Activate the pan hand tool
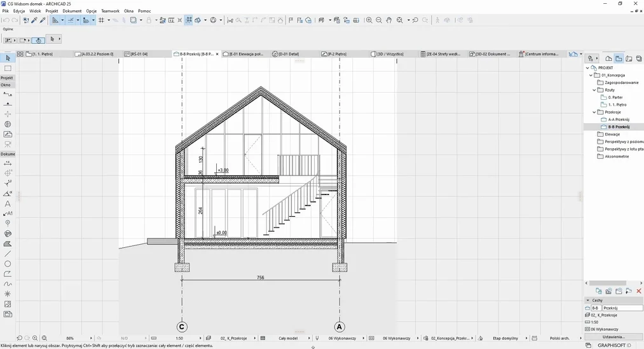This screenshot has width=644, height=349. (x=388, y=20)
